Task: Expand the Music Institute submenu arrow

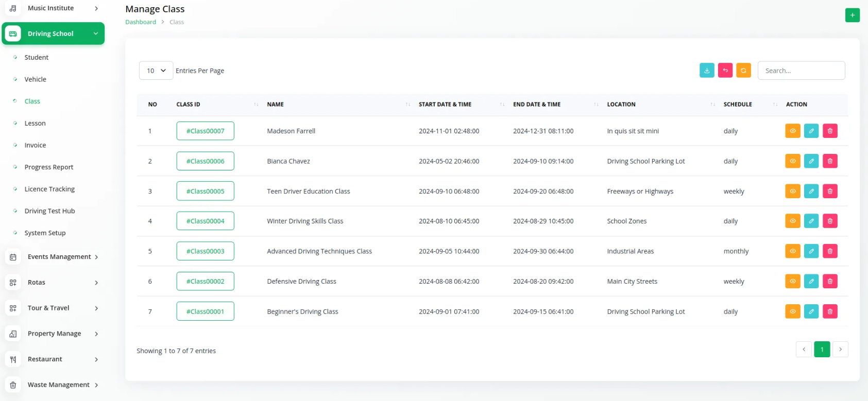Action: (96, 8)
